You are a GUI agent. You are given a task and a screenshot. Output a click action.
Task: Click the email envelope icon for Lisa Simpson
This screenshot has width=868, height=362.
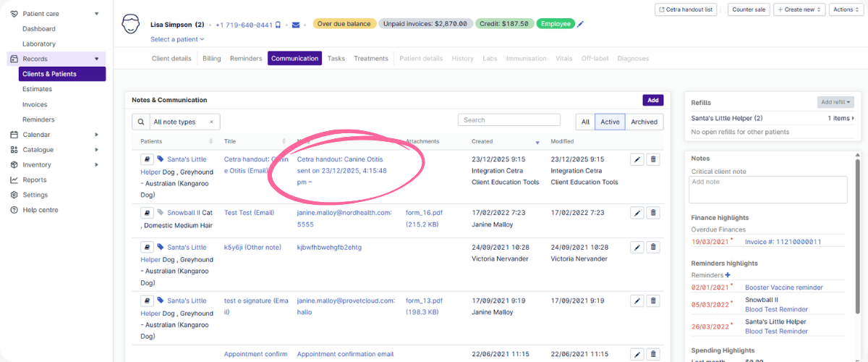[296, 25]
